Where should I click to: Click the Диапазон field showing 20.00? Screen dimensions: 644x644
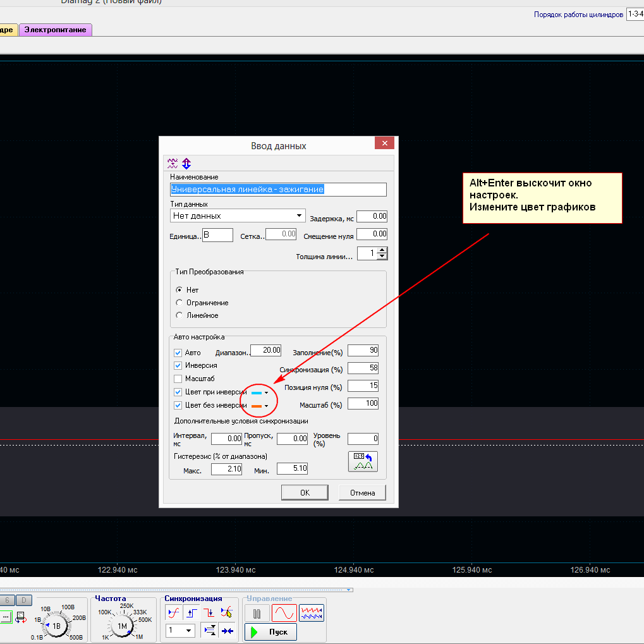tap(265, 350)
